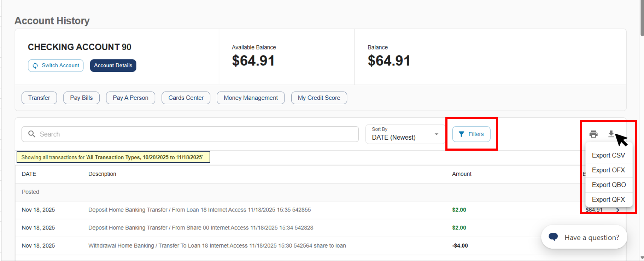Viewport: 644px width, 261px height.
Task: Click into the transaction Search field
Action: tap(194, 134)
